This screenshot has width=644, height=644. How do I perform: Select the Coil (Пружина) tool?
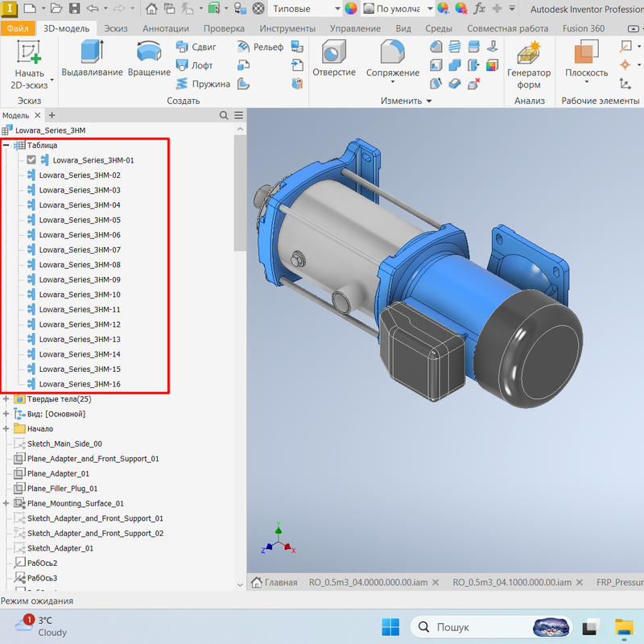click(203, 84)
